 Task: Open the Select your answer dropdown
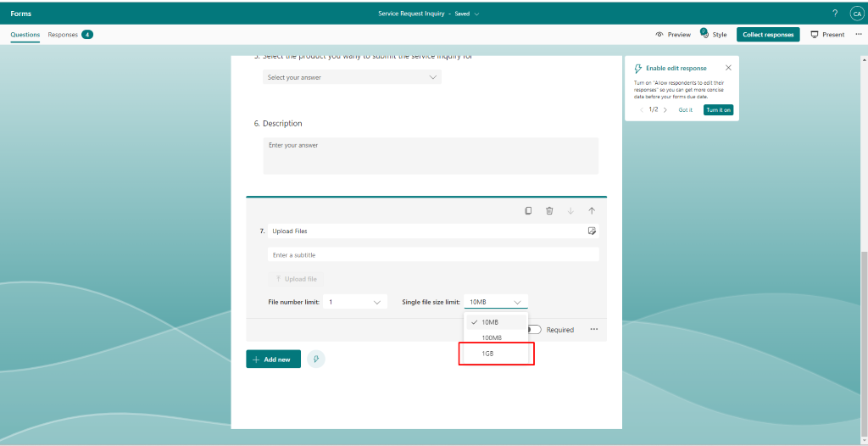(352, 77)
